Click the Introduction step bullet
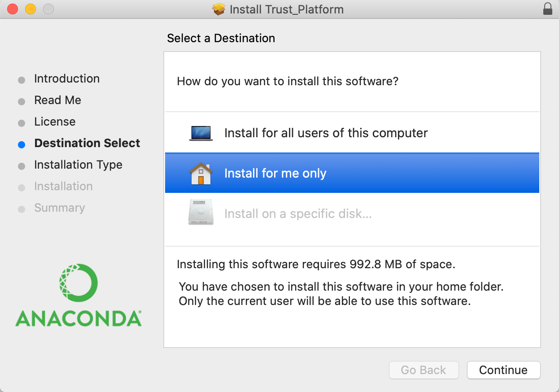 click(x=22, y=80)
